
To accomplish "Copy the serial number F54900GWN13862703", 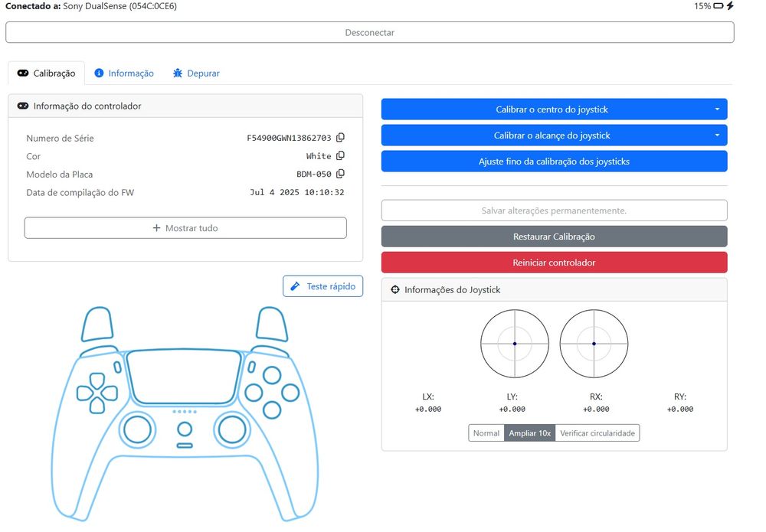I will pos(341,138).
